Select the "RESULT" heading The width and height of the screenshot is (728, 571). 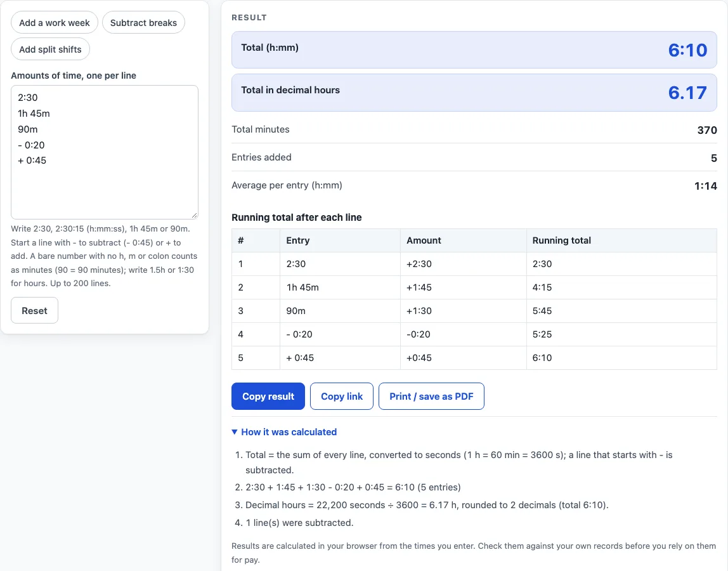249,18
